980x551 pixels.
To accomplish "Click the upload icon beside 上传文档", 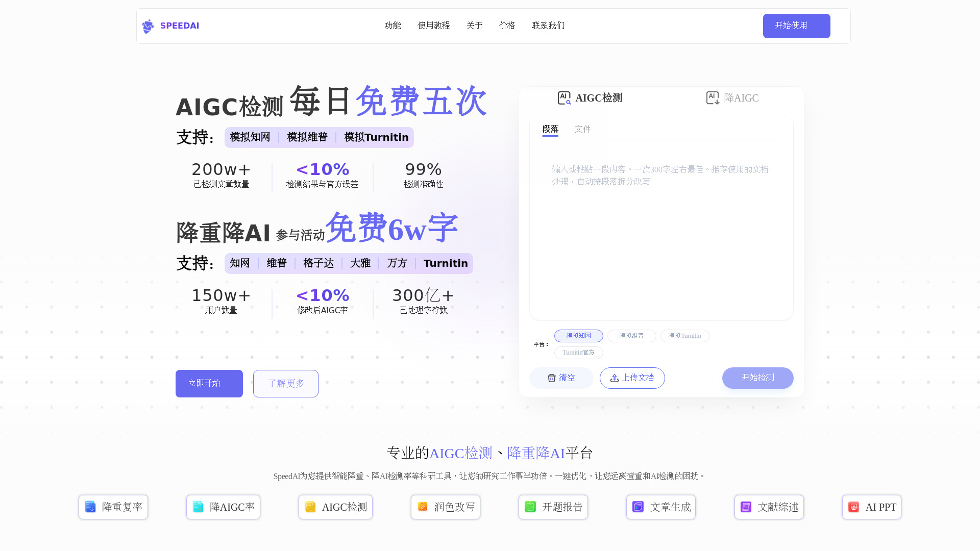I will [x=614, y=378].
